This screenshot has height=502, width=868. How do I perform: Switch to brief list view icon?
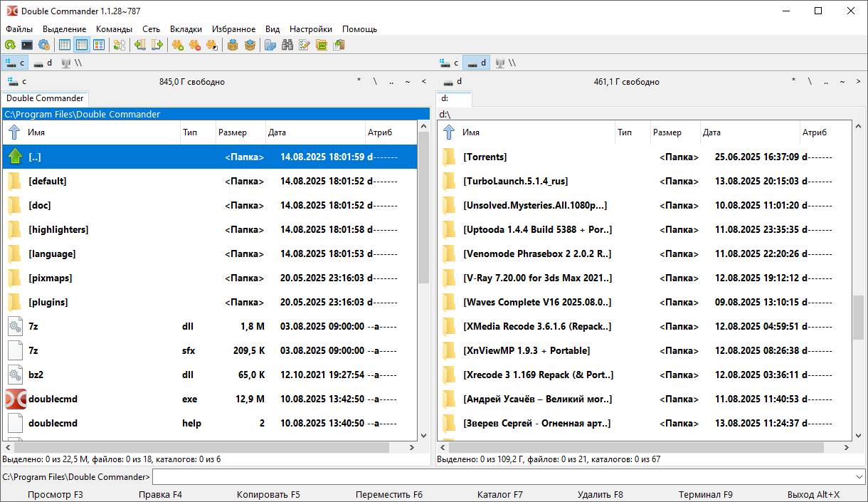pyautogui.click(x=65, y=45)
